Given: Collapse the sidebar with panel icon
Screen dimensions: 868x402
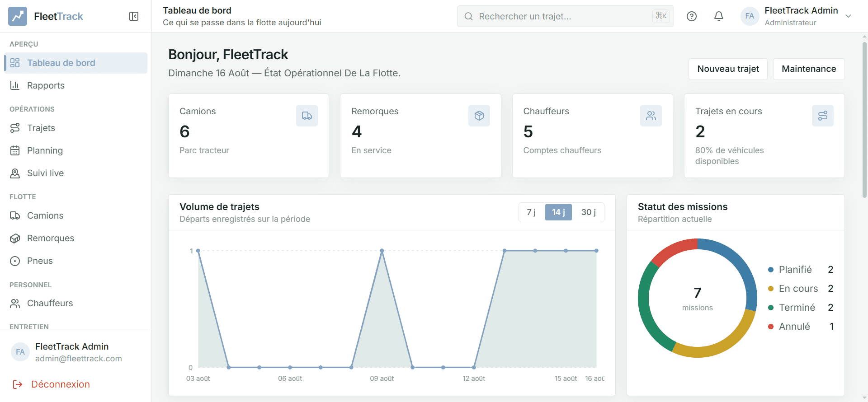Looking at the screenshot, I should point(134,16).
